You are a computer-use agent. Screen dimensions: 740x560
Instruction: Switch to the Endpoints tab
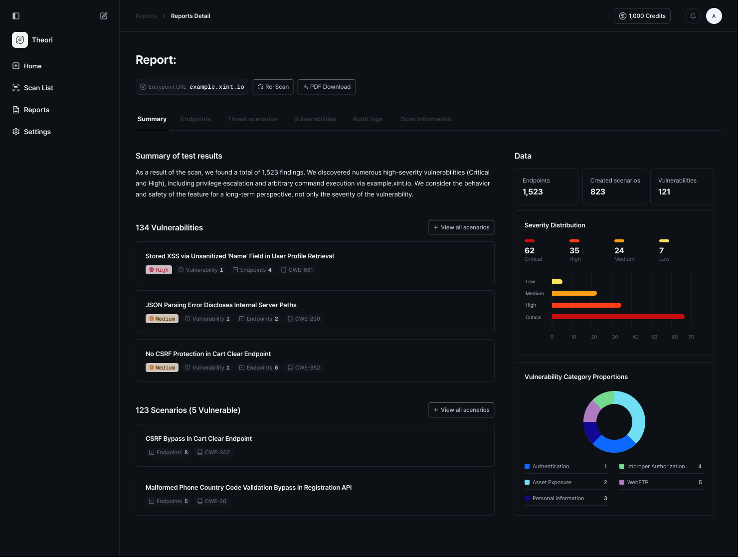point(195,119)
